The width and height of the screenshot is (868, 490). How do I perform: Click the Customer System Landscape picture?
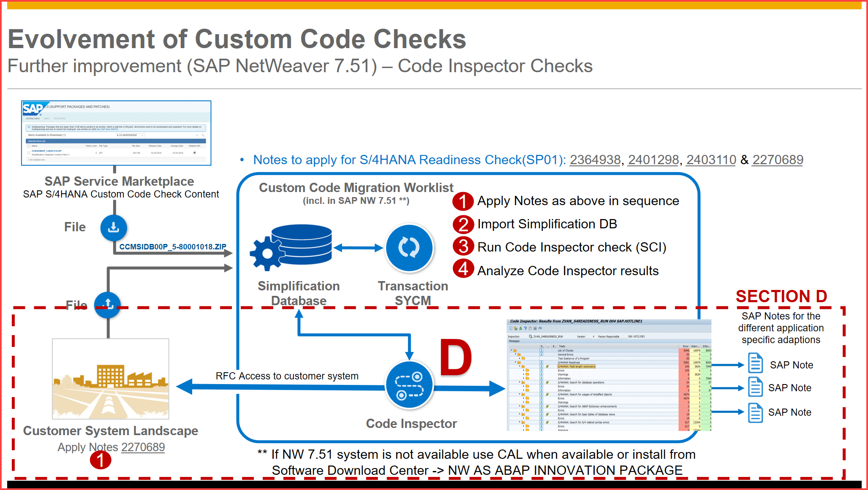[x=110, y=379]
